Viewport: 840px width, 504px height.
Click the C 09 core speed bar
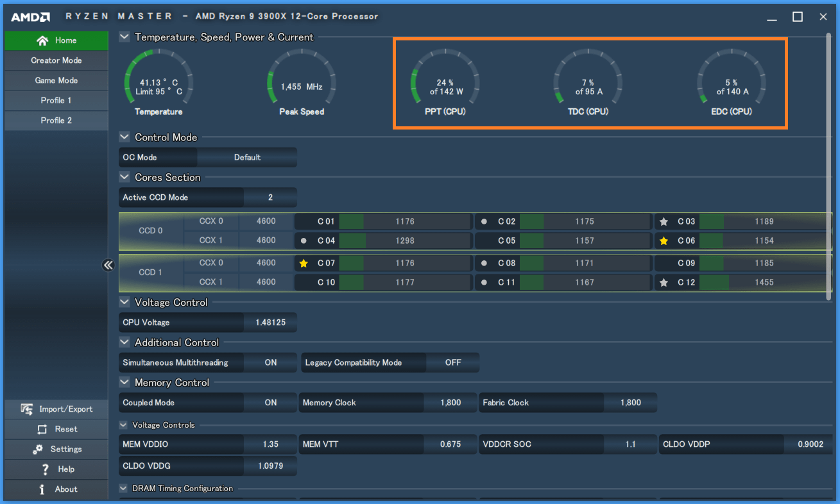(x=765, y=263)
